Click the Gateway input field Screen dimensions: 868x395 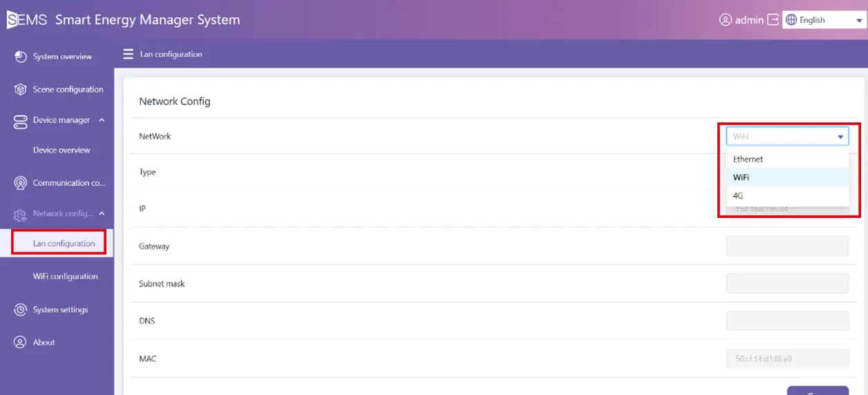tap(787, 246)
